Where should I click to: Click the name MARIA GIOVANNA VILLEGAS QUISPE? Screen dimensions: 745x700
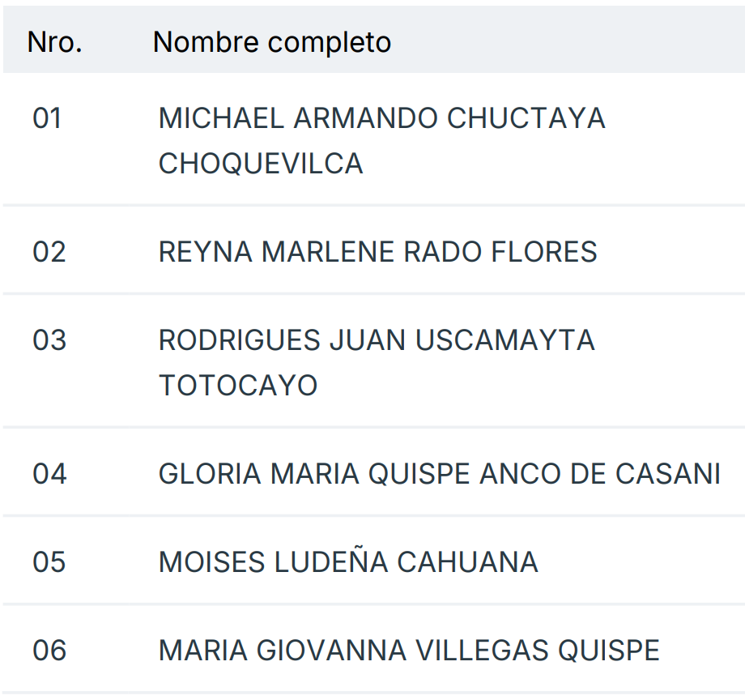tap(409, 651)
